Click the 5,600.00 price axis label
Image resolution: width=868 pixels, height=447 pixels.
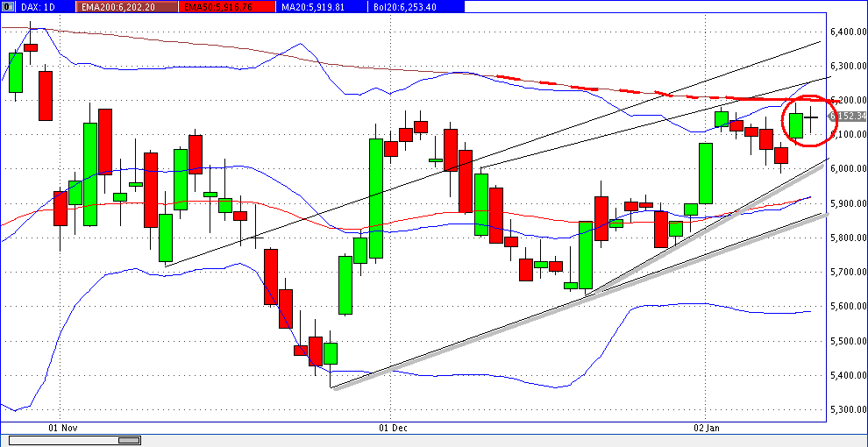[x=848, y=307]
